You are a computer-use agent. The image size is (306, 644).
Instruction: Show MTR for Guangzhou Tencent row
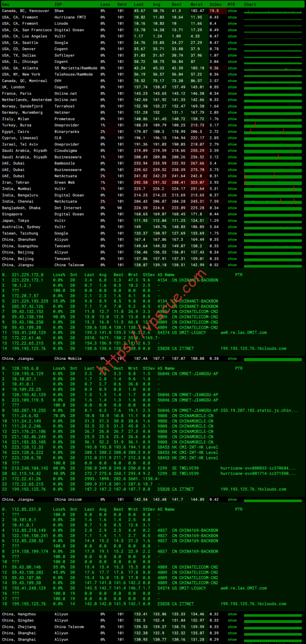point(232,246)
